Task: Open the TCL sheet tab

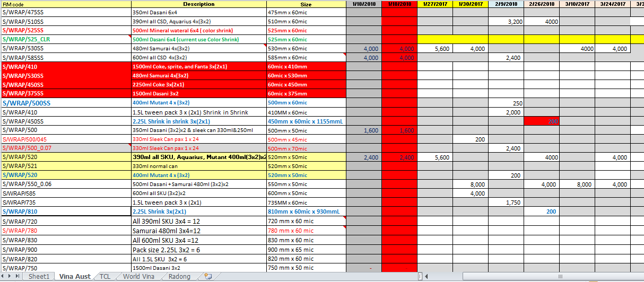Action: pyautogui.click(x=105, y=276)
